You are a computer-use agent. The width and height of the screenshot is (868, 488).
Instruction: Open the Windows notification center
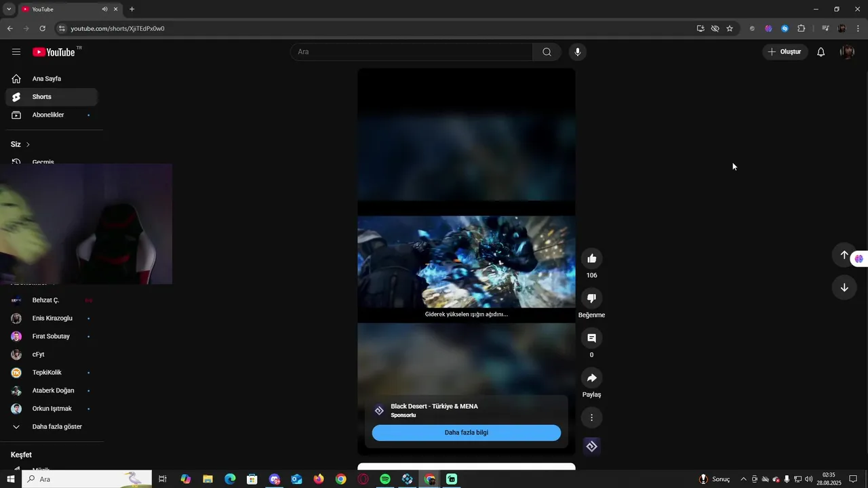pyautogui.click(x=853, y=479)
